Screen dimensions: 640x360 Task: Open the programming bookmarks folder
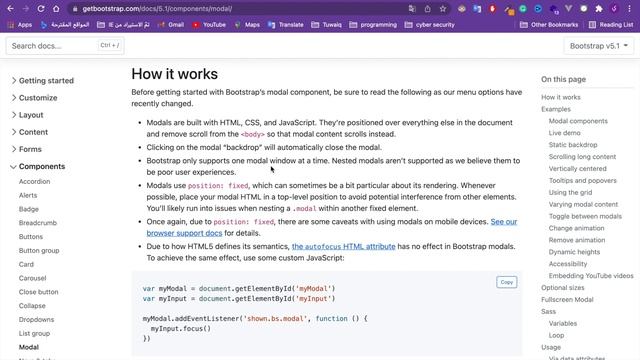tap(373, 25)
